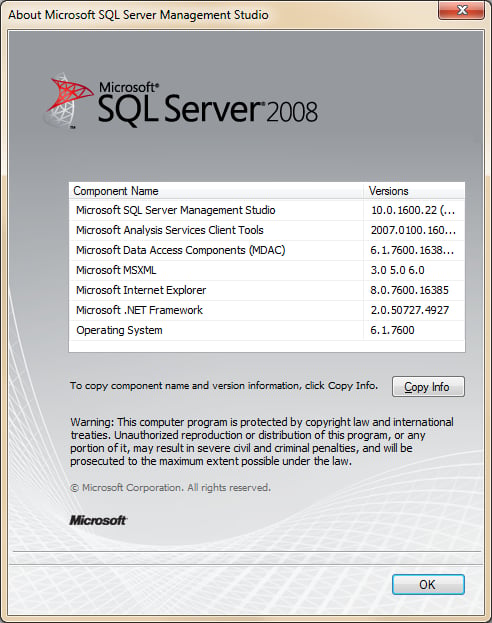
Task: Confirm the dialog with OK
Action: coord(428,584)
